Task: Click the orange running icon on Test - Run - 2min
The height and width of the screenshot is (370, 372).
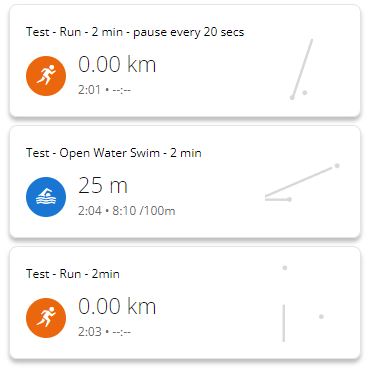Action: pos(46,318)
